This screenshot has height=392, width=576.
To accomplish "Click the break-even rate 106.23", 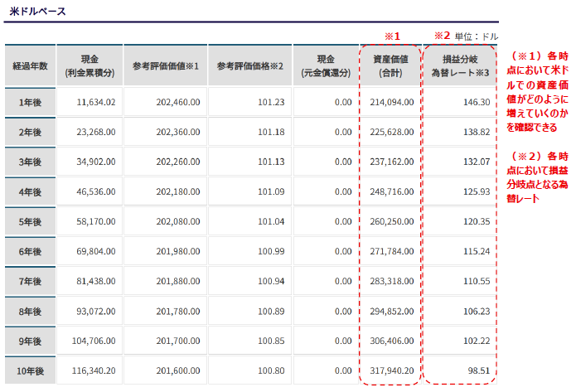I will pos(477,311).
